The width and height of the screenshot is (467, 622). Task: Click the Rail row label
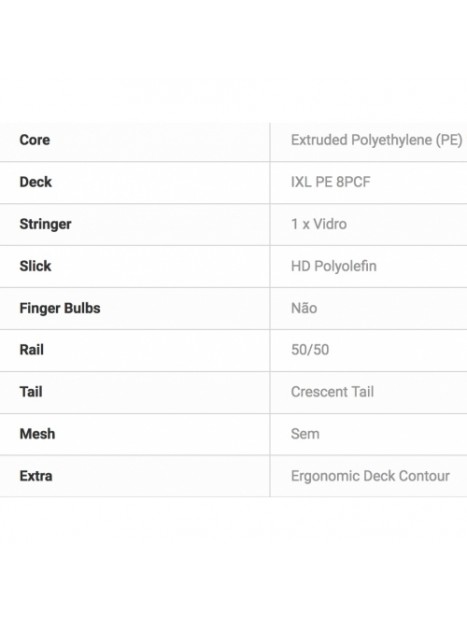click(x=31, y=350)
